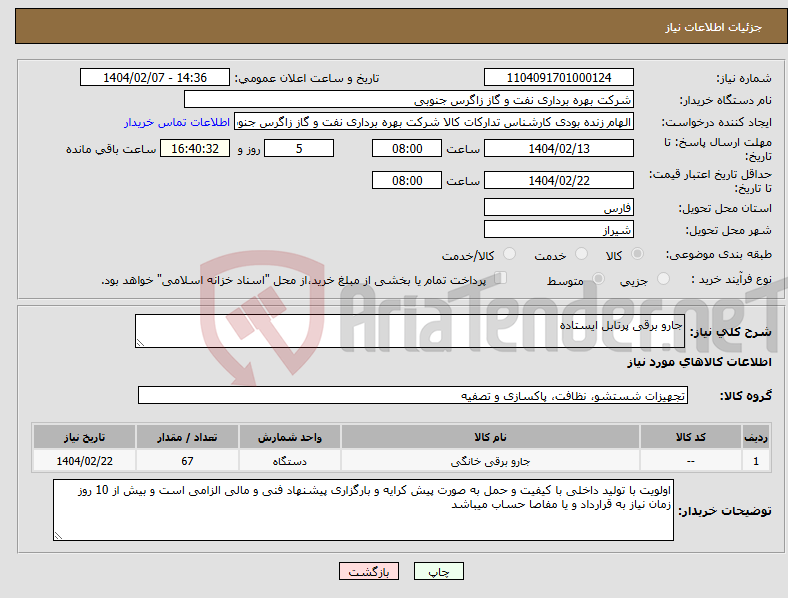Click the row number 1 cell
Screen dimensions: 788x598
coord(756,461)
